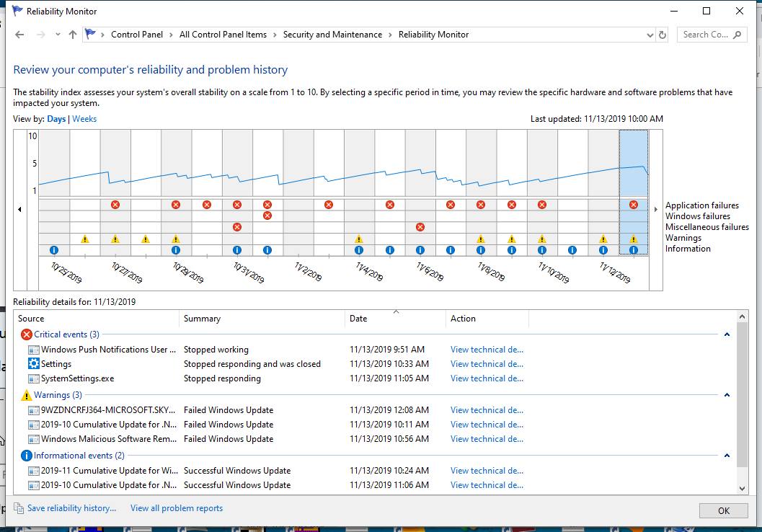
Task: Switch the chart view to Days
Action: (56, 119)
